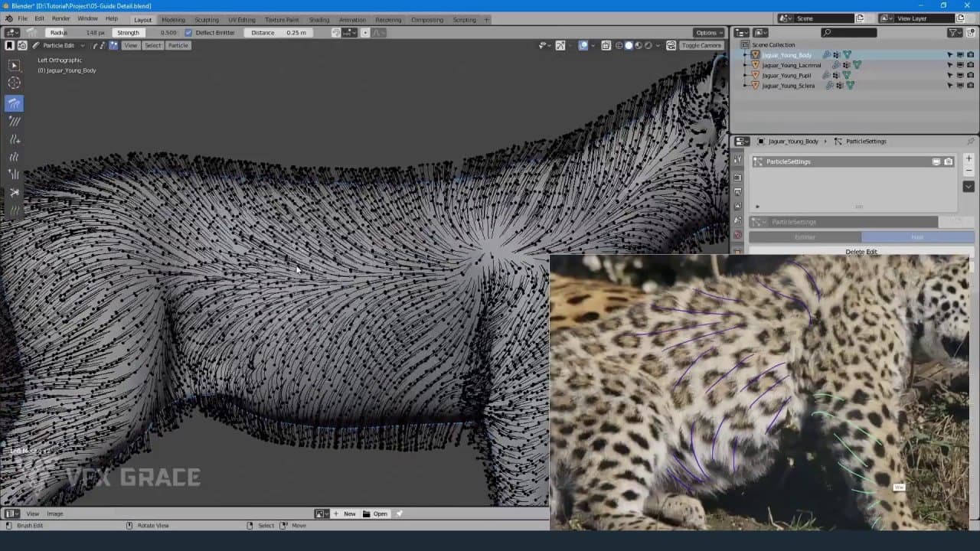This screenshot has width=980, height=551.
Task: Pick the Smooth particle tool below Comb
Action: click(15, 121)
